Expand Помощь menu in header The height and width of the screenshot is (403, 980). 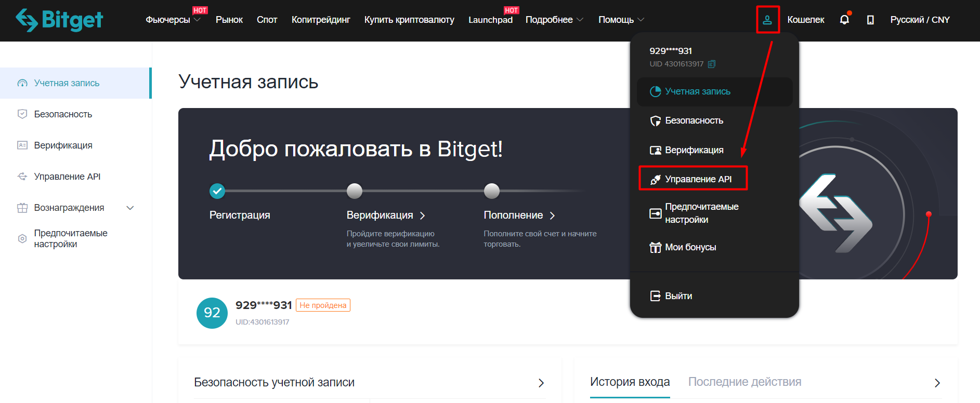click(x=621, y=20)
